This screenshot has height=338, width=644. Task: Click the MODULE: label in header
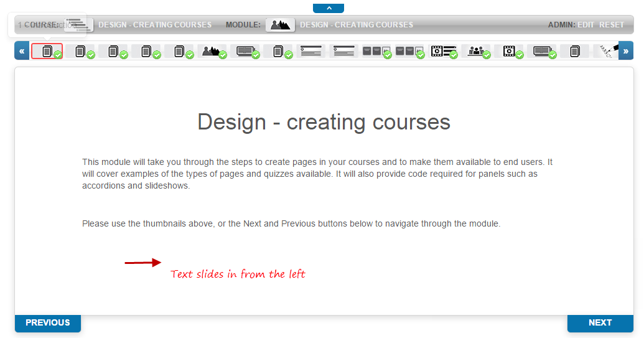coord(243,25)
